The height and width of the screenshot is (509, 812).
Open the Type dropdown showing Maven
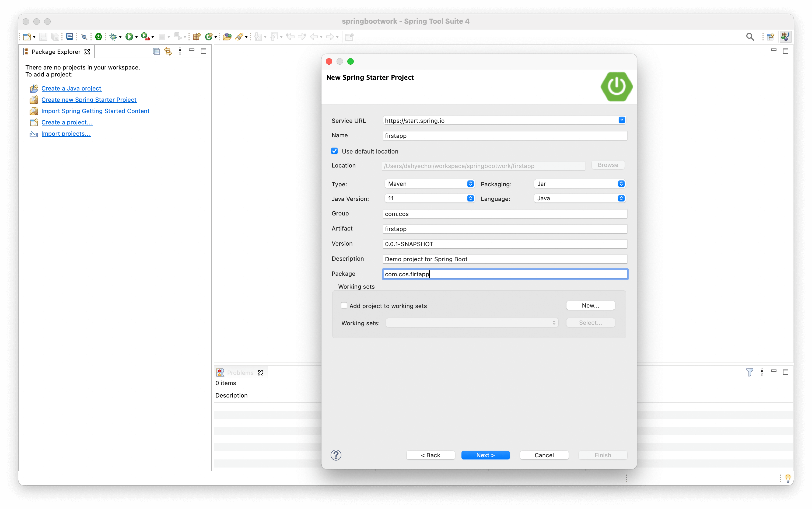pos(430,184)
